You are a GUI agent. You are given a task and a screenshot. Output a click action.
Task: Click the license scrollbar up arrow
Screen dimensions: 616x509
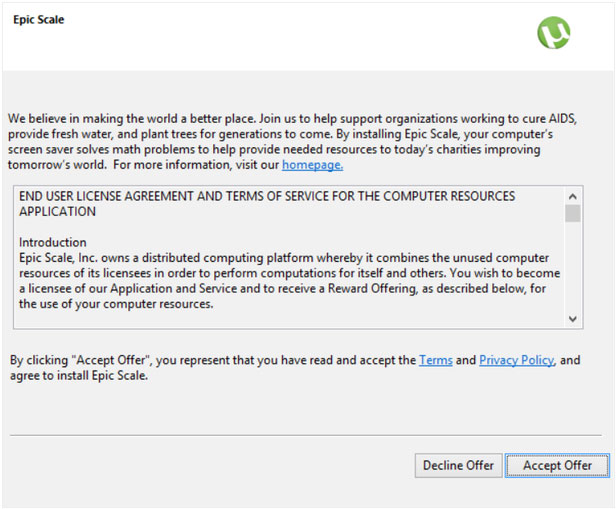(573, 197)
